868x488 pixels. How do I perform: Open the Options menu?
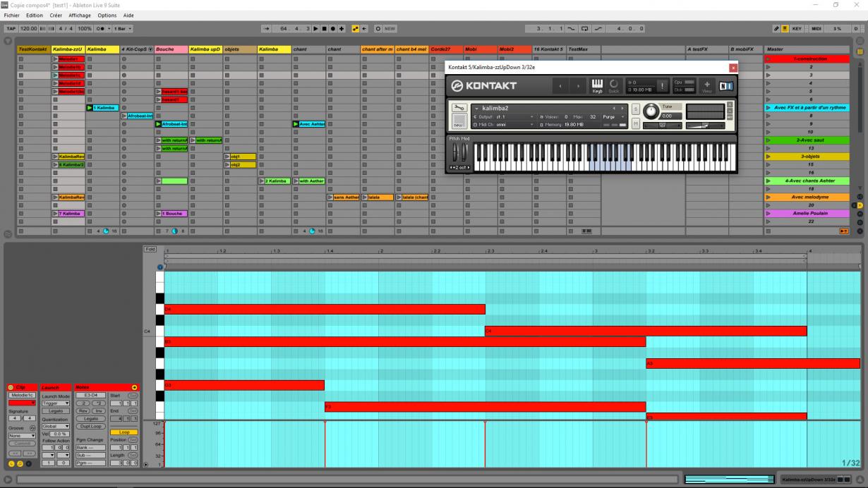click(x=107, y=15)
